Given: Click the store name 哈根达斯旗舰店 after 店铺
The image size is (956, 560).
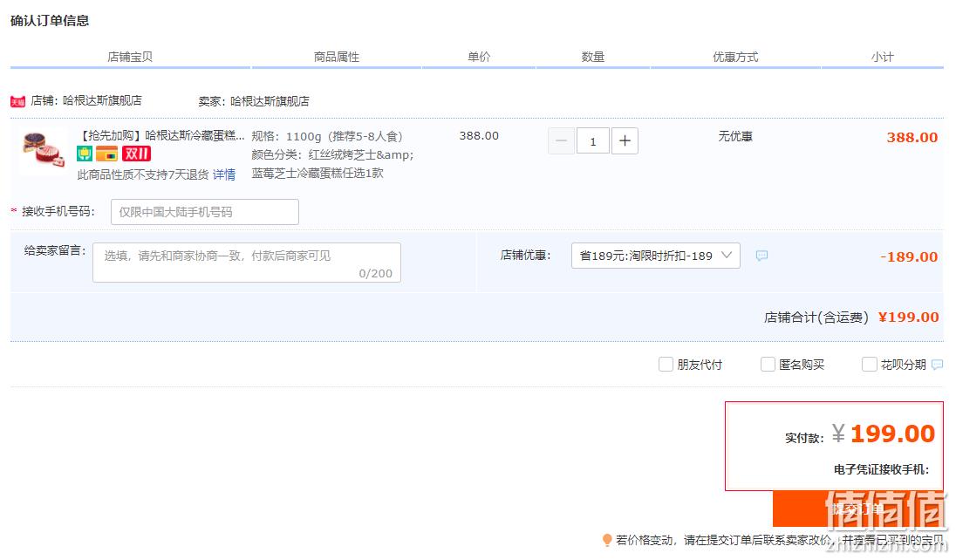Looking at the screenshot, I should point(102,100).
